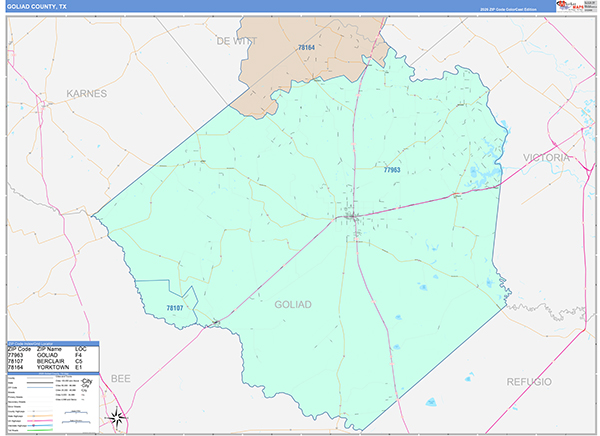Viewport: 600px width, 436px height.
Task: Click 77963 in the index table
Action: pyautogui.click(x=15, y=355)
